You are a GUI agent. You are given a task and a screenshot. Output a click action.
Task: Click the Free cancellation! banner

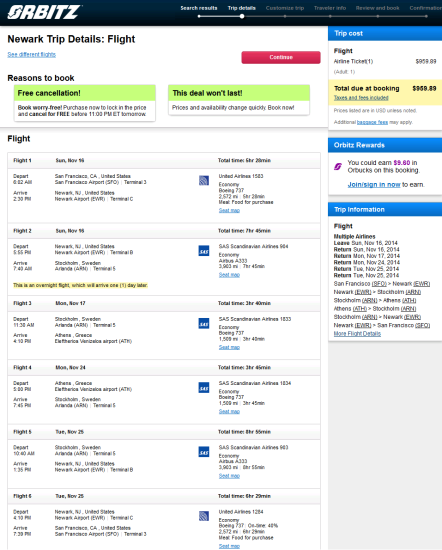85,93
